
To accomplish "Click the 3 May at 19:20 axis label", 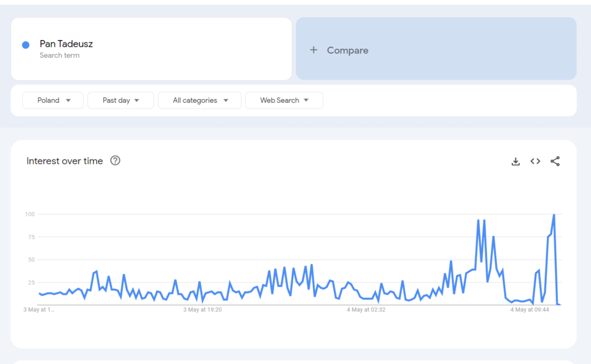I will point(202,310).
